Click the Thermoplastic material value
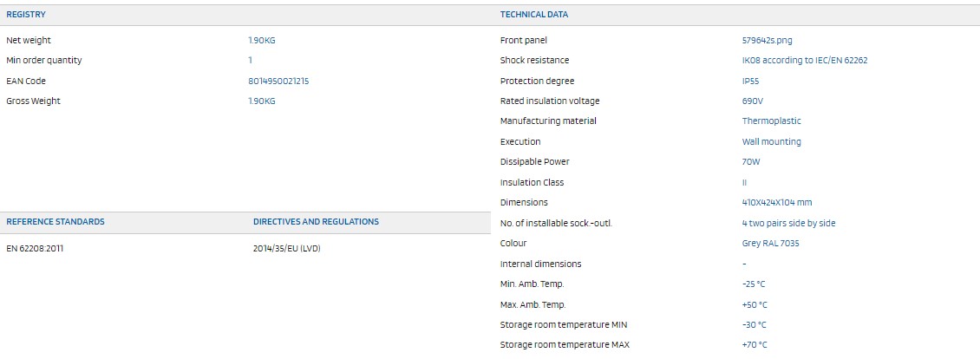The width and height of the screenshot is (980, 359). coord(771,121)
